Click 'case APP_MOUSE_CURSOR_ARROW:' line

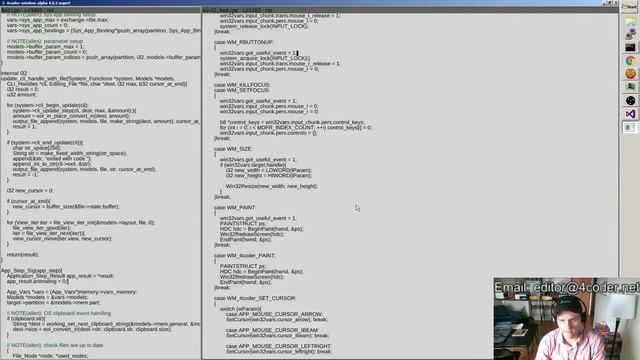(x=274, y=314)
